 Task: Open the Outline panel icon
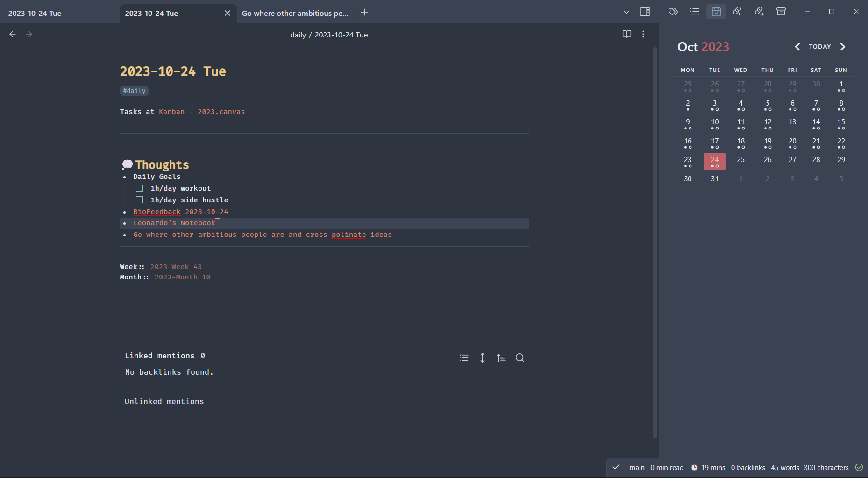coord(695,12)
